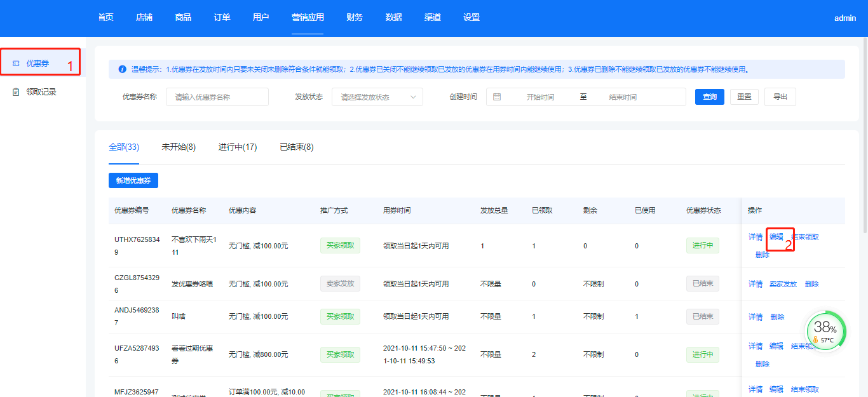Click the 查询 search button
Image resolution: width=868 pixels, height=397 pixels.
pyautogui.click(x=710, y=97)
